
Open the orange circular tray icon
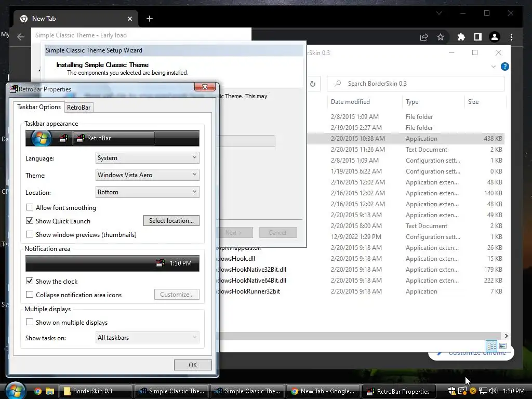(473, 391)
